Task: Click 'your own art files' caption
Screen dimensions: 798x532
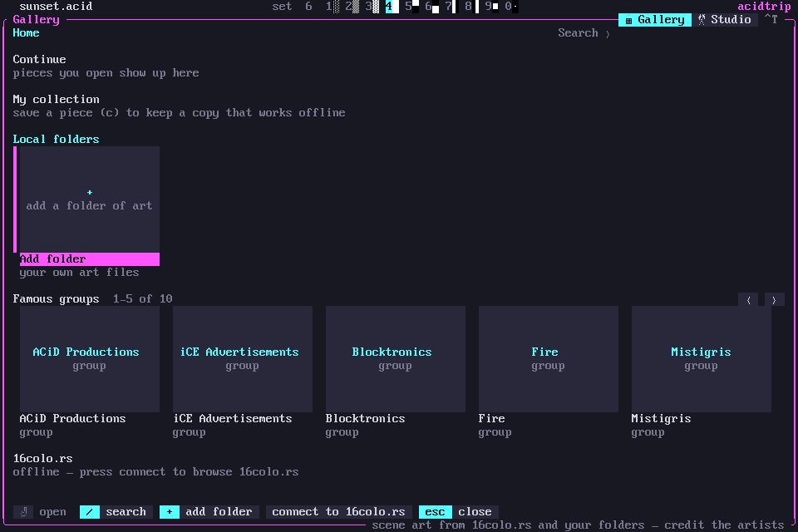Action: (80, 273)
